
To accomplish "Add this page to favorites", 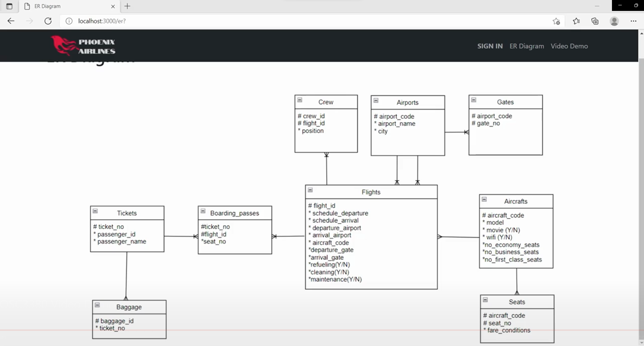I will coord(556,21).
